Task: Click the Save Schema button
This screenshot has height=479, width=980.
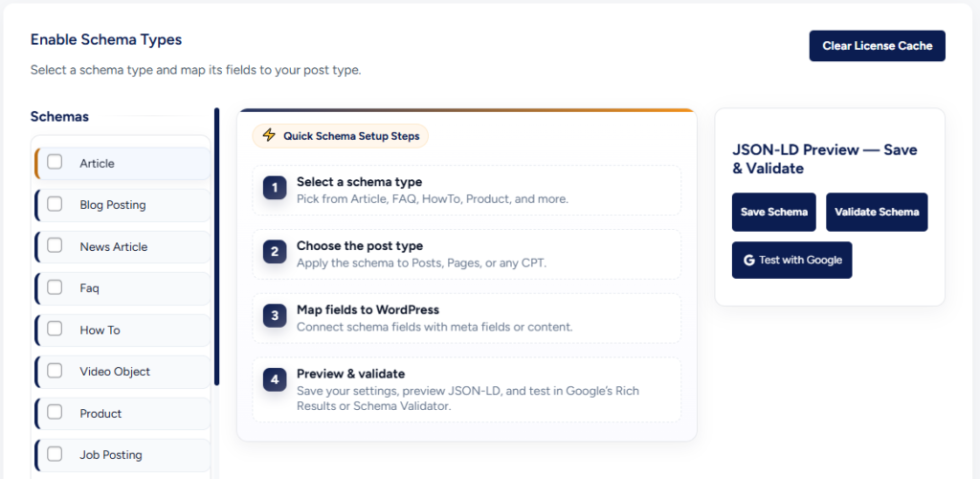Action: (x=773, y=212)
